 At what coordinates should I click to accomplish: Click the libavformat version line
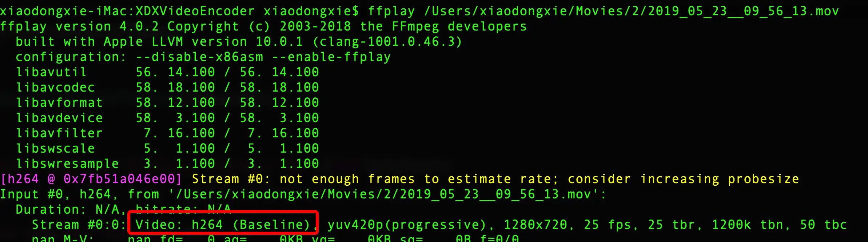click(167, 102)
